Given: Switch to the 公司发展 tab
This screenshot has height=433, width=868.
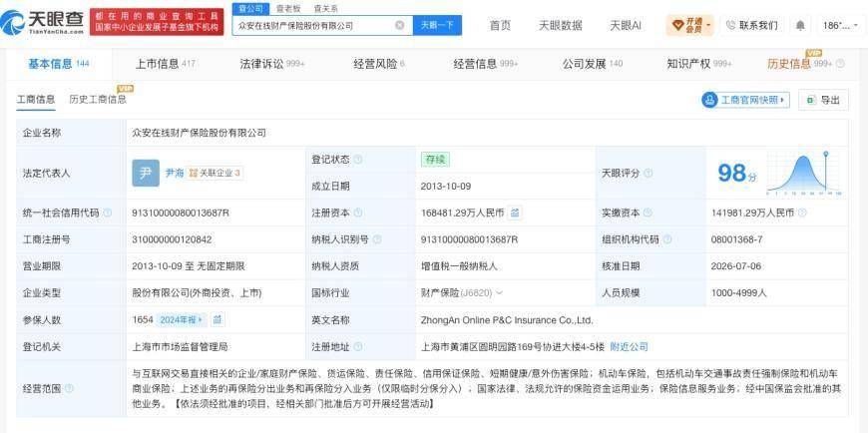Looking at the screenshot, I should pos(593,64).
